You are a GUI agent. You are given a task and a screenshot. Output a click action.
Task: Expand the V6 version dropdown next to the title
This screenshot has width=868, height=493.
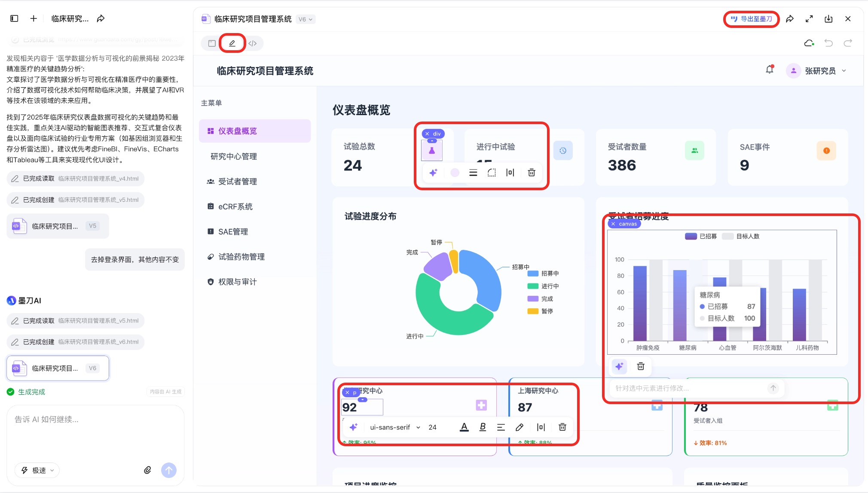[306, 19]
